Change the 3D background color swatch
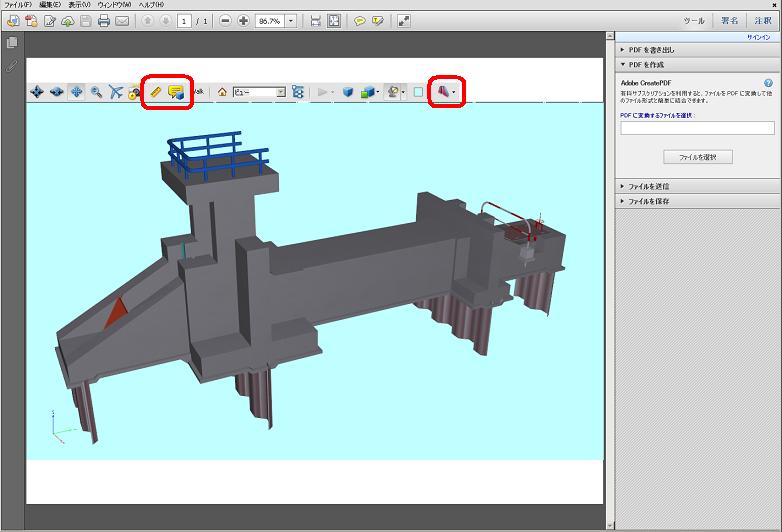782x532 pixels. 418,92
